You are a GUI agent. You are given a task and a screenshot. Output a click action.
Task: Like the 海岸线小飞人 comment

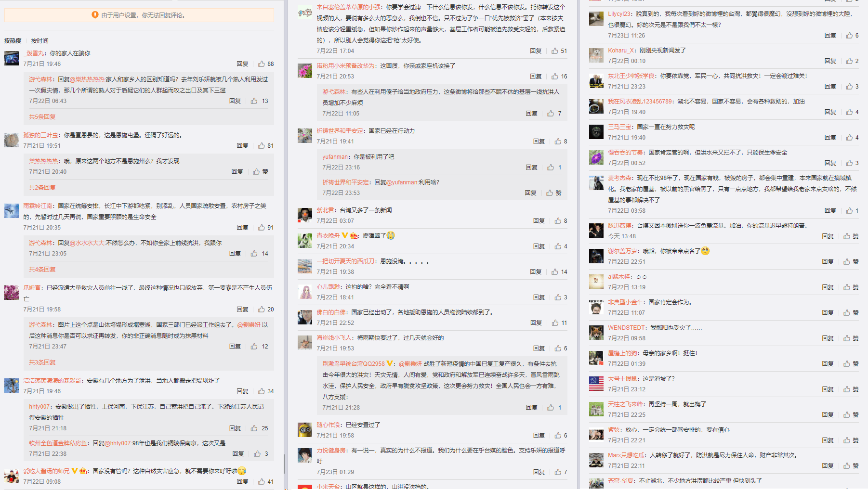(558, 348)
